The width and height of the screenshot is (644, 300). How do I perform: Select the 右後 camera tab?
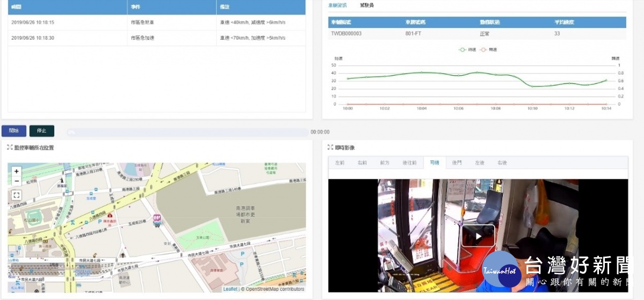click(502, 163)
